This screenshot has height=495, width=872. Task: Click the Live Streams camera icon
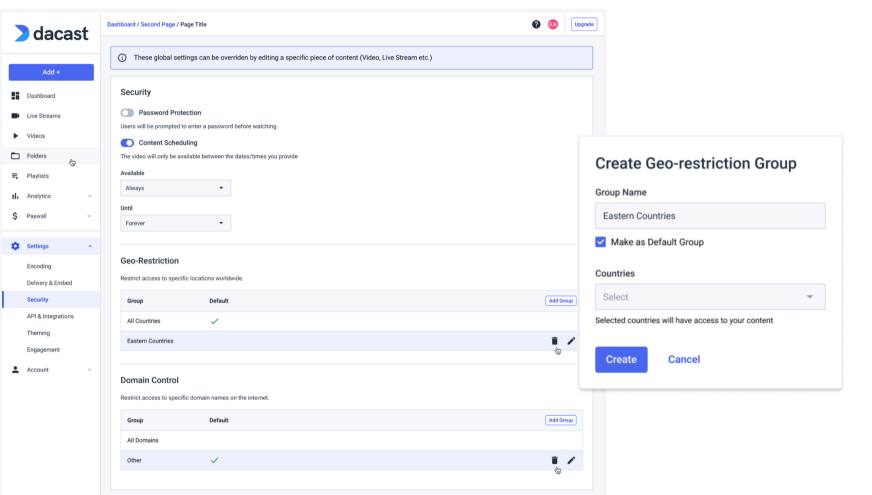15,116
